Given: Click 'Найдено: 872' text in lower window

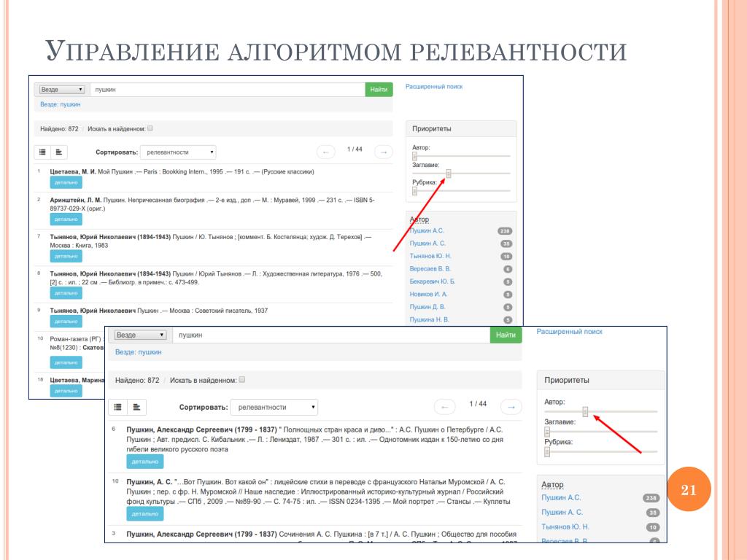Looking at the screenshot, I should coord(137,381).
